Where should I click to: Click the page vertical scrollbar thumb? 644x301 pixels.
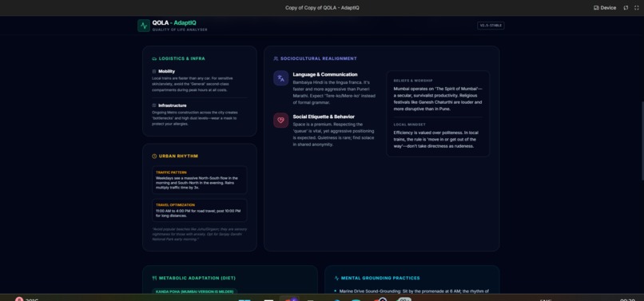[642, 141]
